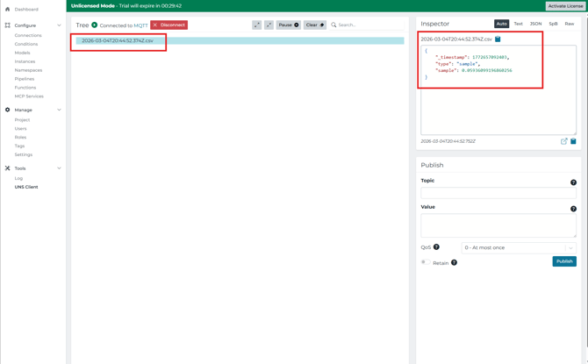This screenshot has width=588, height=364.
Task: Switch Inspector to Raw view
Action: [570, 24]
